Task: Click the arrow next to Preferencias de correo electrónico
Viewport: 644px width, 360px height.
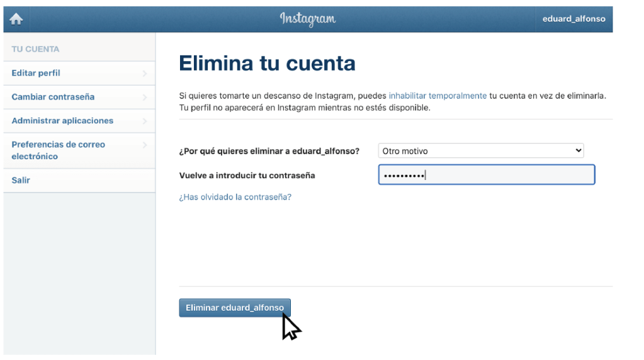Action: point(145,145)
